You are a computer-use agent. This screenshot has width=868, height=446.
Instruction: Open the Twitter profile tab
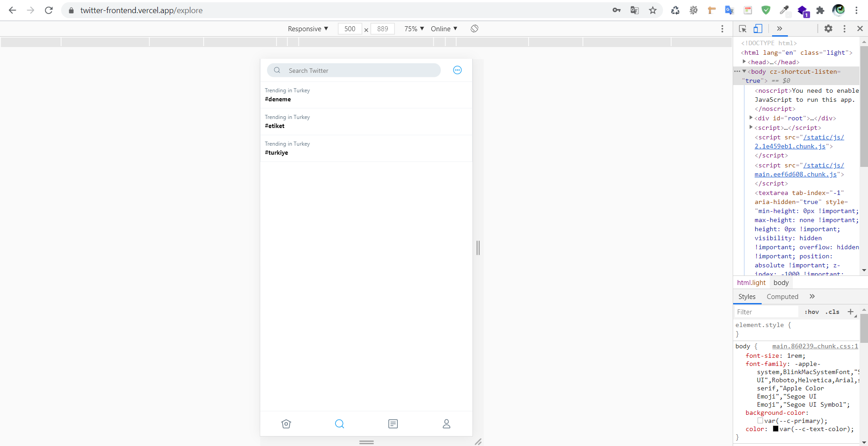446,424
